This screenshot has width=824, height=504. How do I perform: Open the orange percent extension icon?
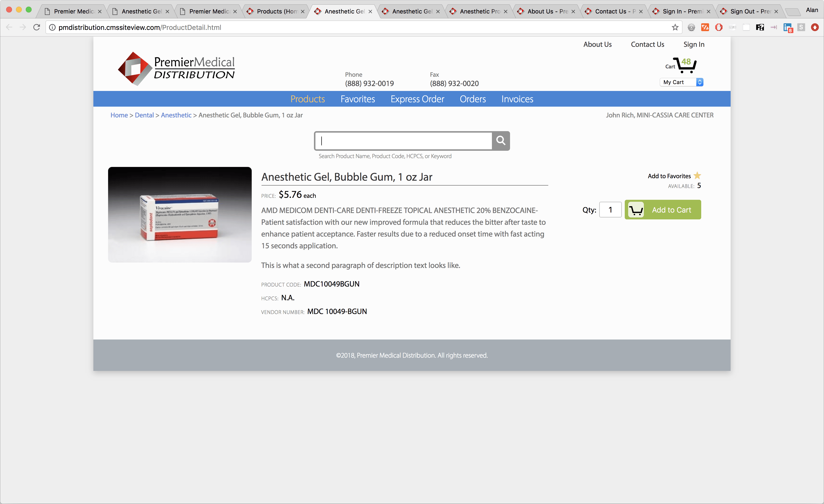coord(705,27)
